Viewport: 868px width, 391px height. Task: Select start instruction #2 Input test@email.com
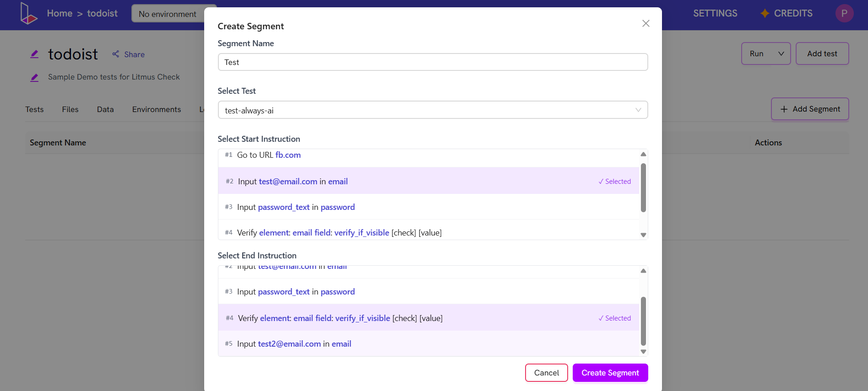429,181
